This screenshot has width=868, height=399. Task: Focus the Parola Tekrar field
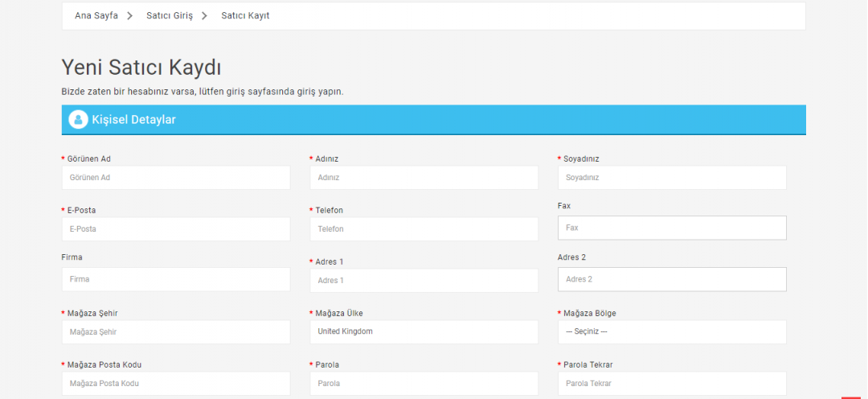coord(672,384)
